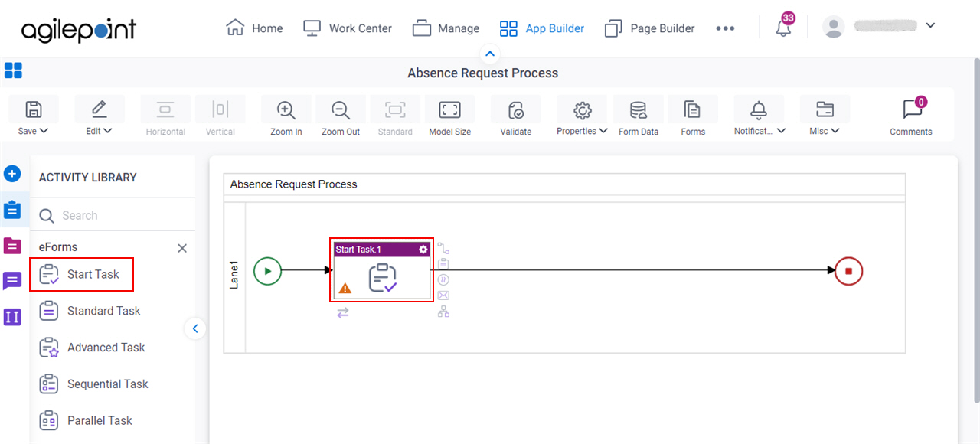Open Comments panel

click(x=911, y=118)
